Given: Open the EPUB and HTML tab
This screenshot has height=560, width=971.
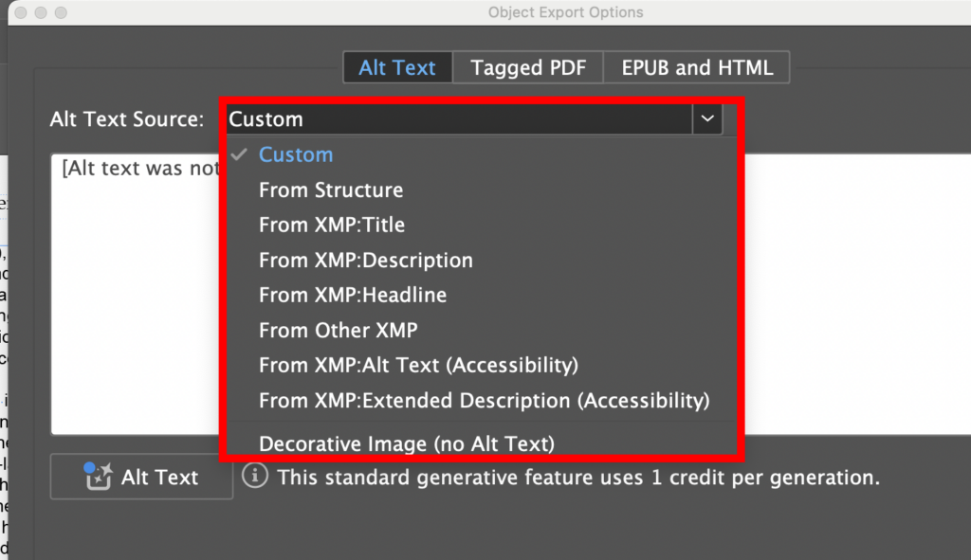Looking at the screenshot, I should click(x=696, y=67).
